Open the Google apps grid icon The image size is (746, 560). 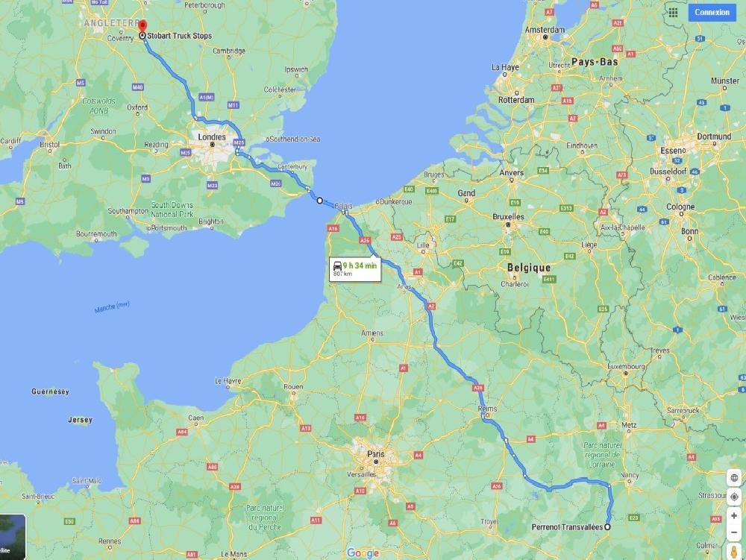click(x=673, y=13)
